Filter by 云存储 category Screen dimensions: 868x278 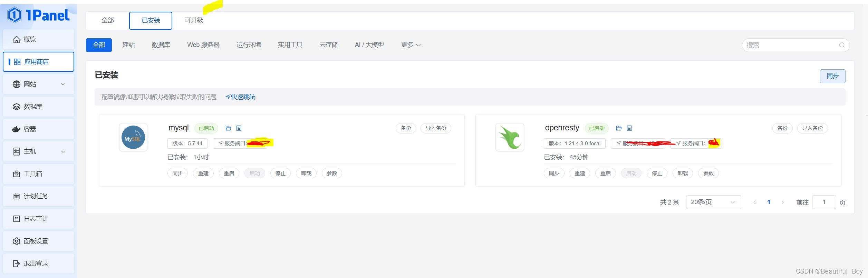(x=328, y=45)
